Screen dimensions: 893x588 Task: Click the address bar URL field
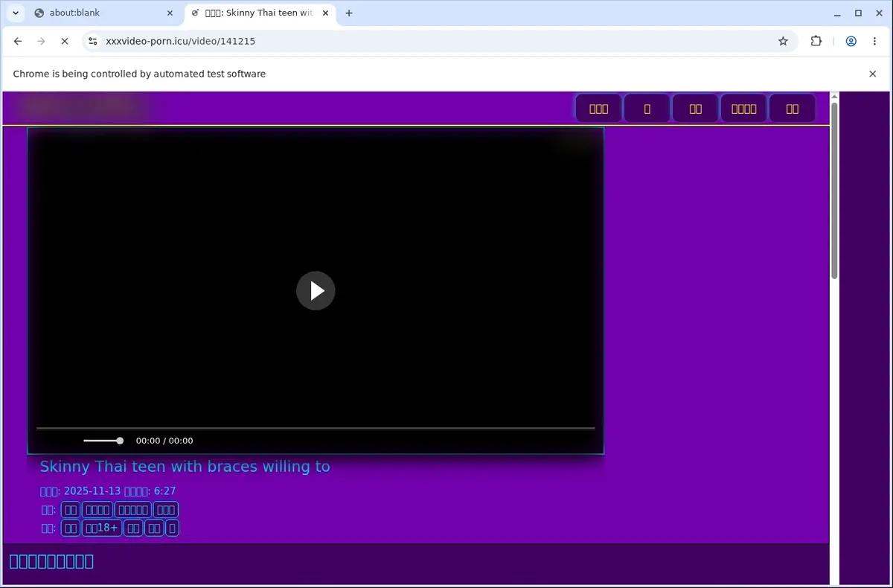click(439, 42)
